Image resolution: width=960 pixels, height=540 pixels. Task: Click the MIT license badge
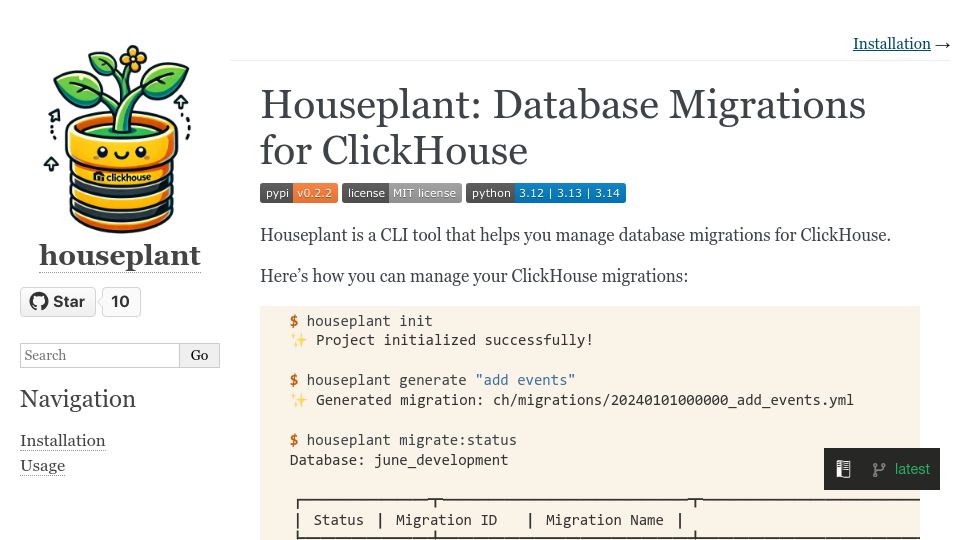pyautogui.click(x=402, y=193)
